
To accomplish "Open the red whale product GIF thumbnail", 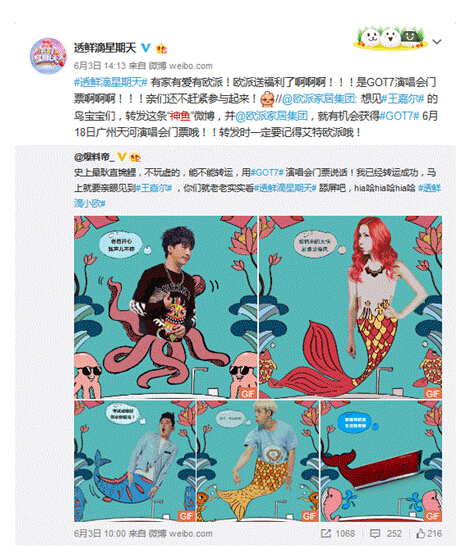I will pyautogui.click(x=381, y=461).
